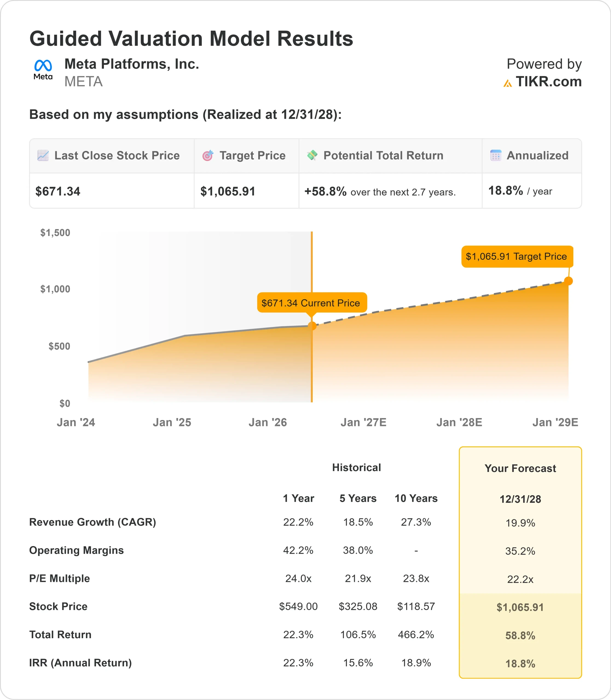Select the 10 Years historical column header

[416, 498]
